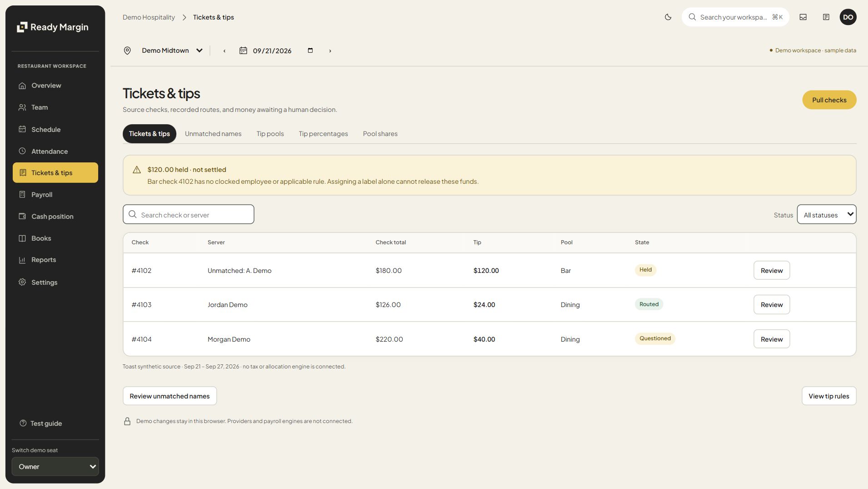Screen dimensions: 868x489
Task: Go to the previous date arrow
Action: pyautogui.click(x=224, y=50)
